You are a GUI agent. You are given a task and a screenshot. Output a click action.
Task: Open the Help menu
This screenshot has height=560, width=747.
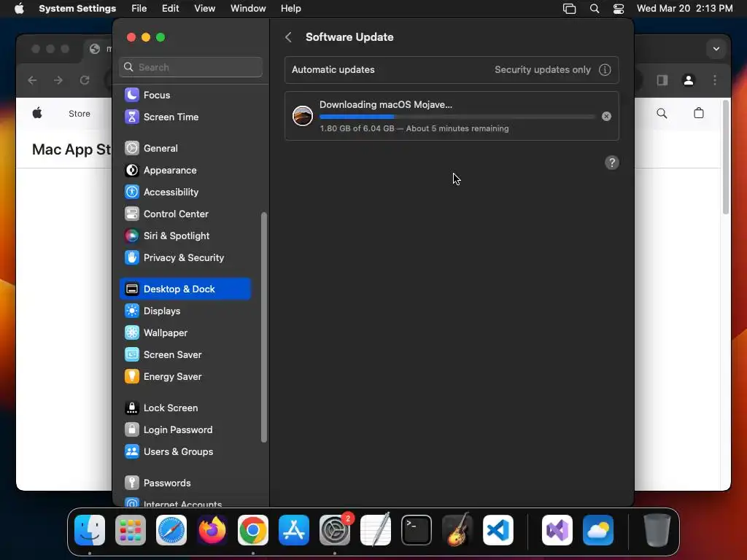click(290, 9)
